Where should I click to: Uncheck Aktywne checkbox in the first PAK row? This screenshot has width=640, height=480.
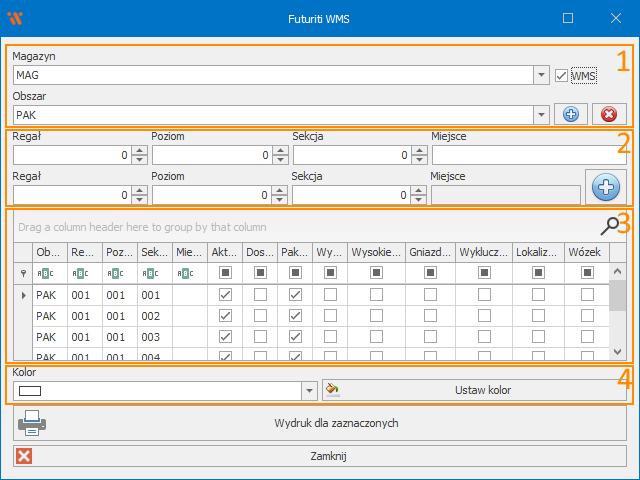coord(225,295)
